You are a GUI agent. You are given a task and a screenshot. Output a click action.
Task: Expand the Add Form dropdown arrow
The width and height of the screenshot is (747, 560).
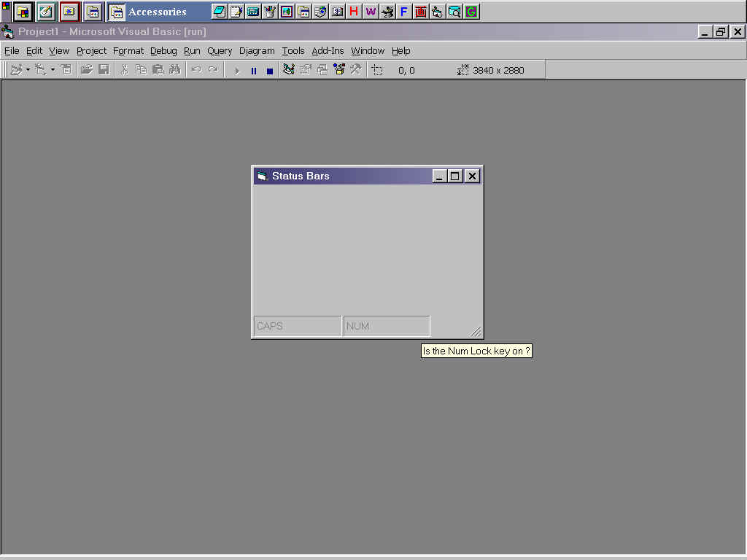53,70
